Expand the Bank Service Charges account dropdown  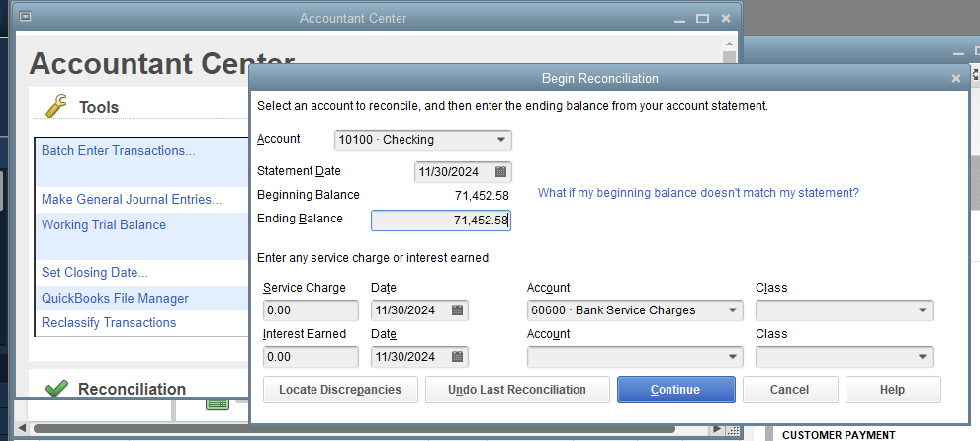pos(733,310)
